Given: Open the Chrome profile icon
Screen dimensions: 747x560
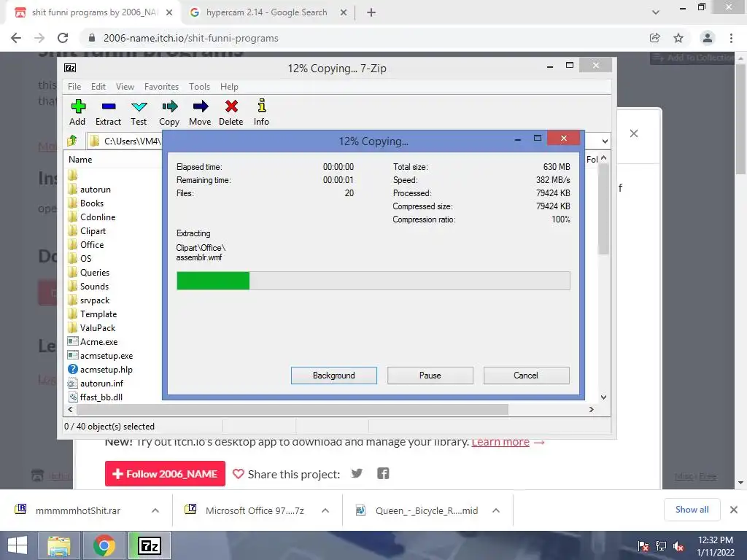Looking at the screenshot, I should tap(708, 38).
